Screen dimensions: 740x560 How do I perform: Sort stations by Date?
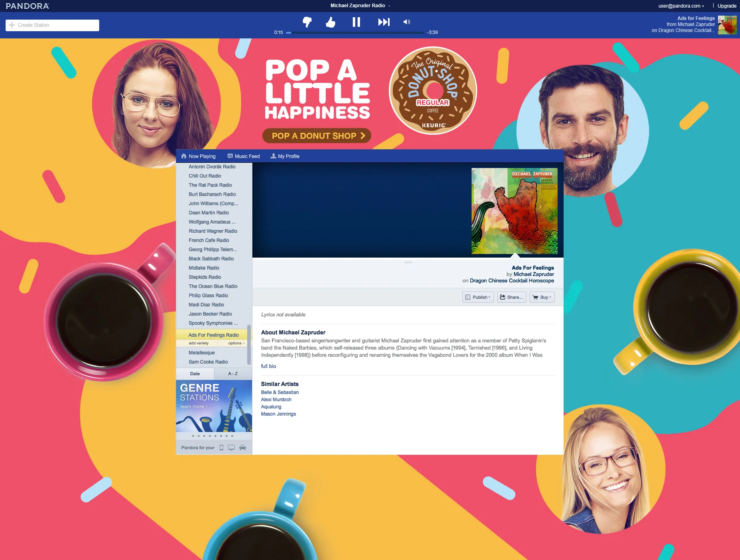[x=195, y=374]
